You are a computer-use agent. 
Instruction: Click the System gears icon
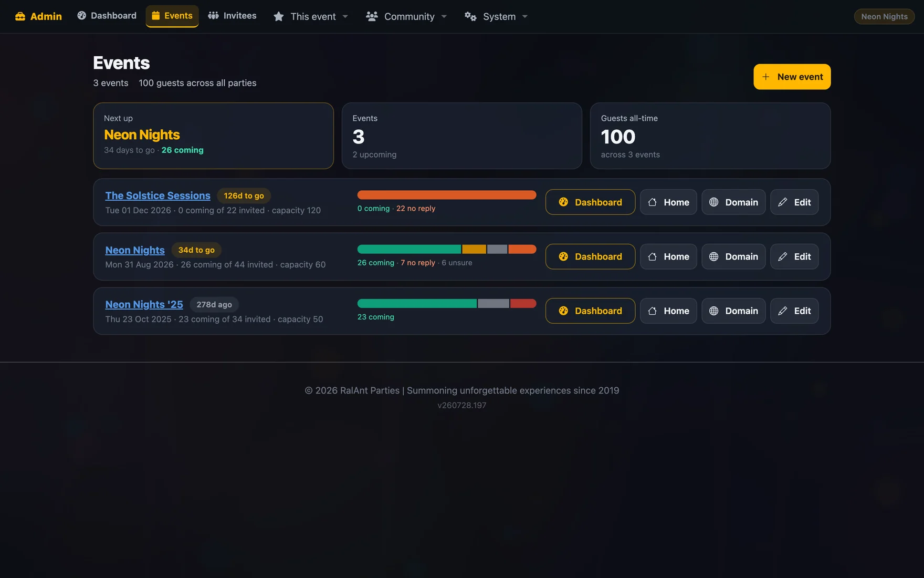pyautogui.click(x=470, y=16)
